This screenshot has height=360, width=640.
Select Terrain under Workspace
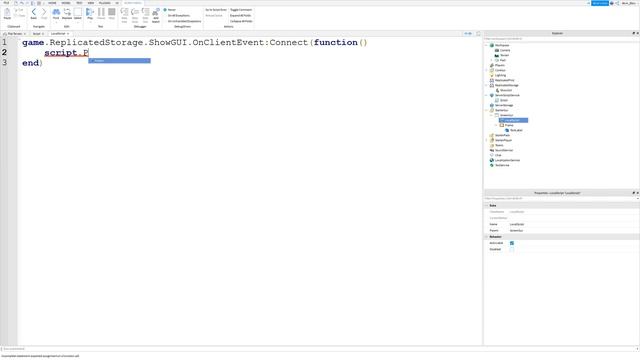point(504,55)
